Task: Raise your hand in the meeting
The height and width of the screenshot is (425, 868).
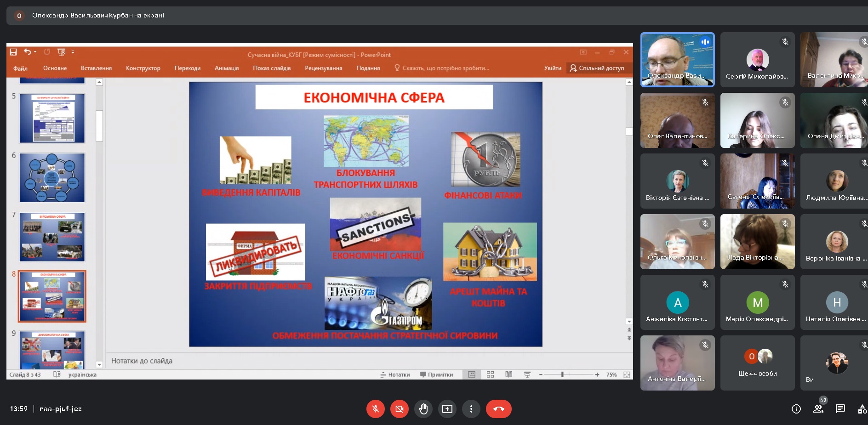Action: 423,409
